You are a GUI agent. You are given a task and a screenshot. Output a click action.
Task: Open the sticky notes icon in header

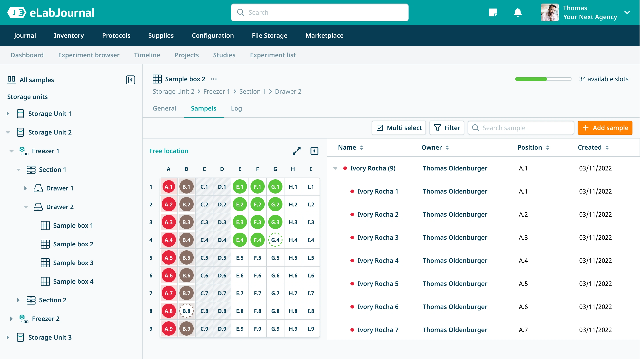click(x=493, y=12)
